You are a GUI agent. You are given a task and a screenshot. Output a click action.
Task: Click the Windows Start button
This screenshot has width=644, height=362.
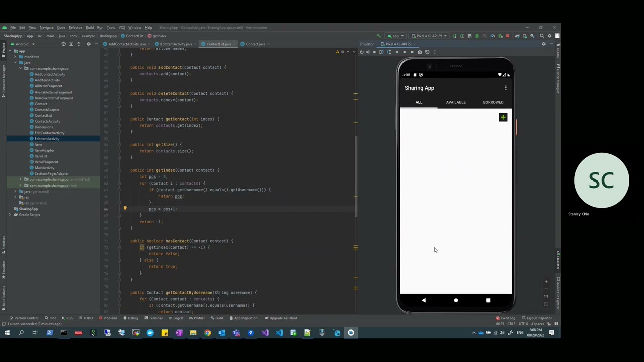[x=7, y=333]
